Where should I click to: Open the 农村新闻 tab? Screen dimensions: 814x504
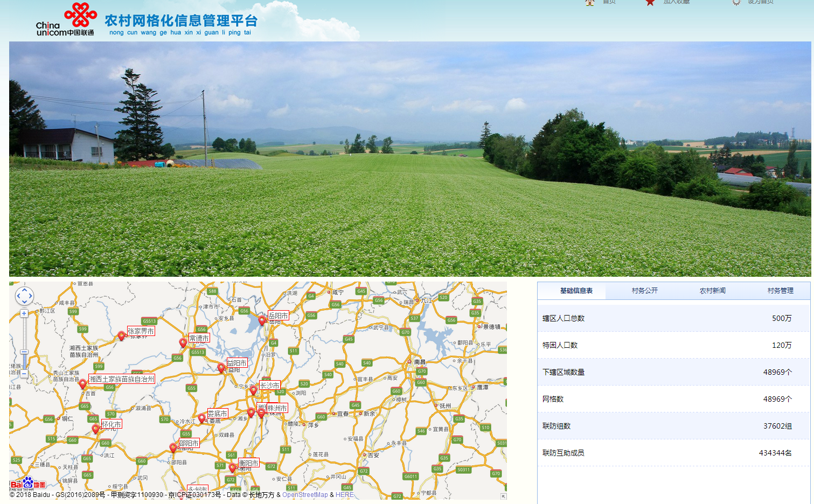pos(712,291)
